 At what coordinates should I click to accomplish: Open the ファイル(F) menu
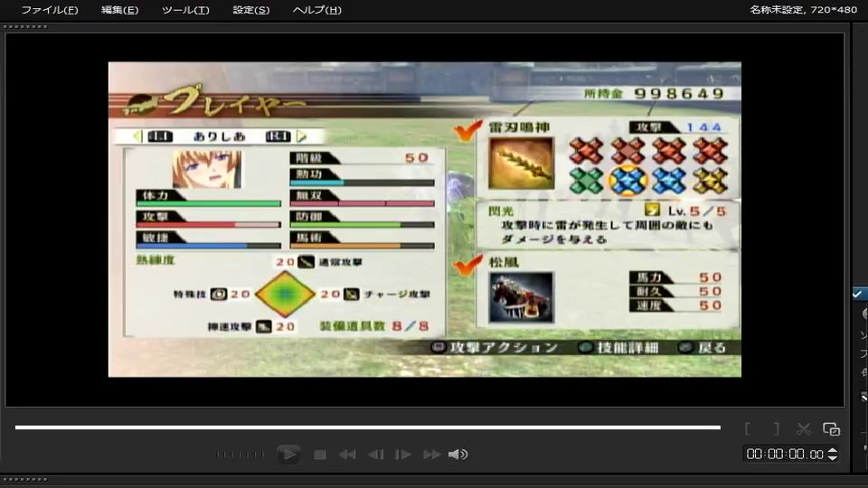[49, 10]
